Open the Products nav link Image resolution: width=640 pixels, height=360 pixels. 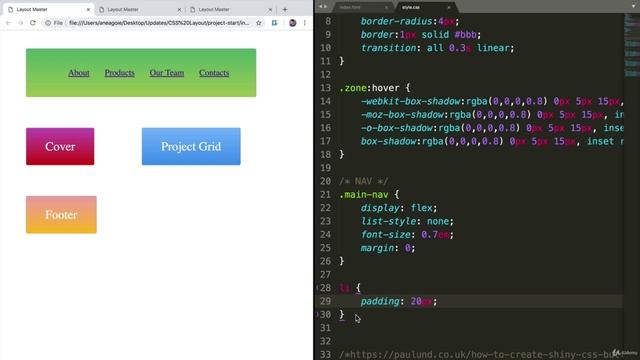pos(119,73)
